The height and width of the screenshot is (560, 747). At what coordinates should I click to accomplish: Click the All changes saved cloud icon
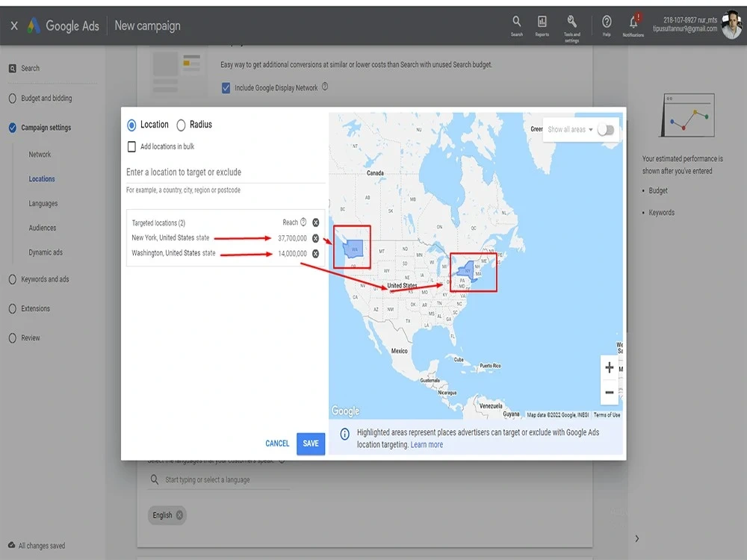[x=11, y=545]
